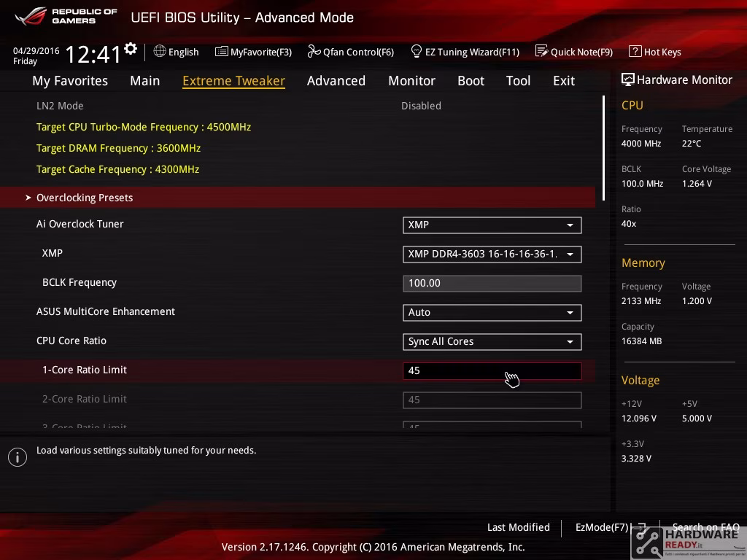The height and width of the screenshot is (560, 747).
Task: Open the Boot tab
Action: (x=471, y=81)
